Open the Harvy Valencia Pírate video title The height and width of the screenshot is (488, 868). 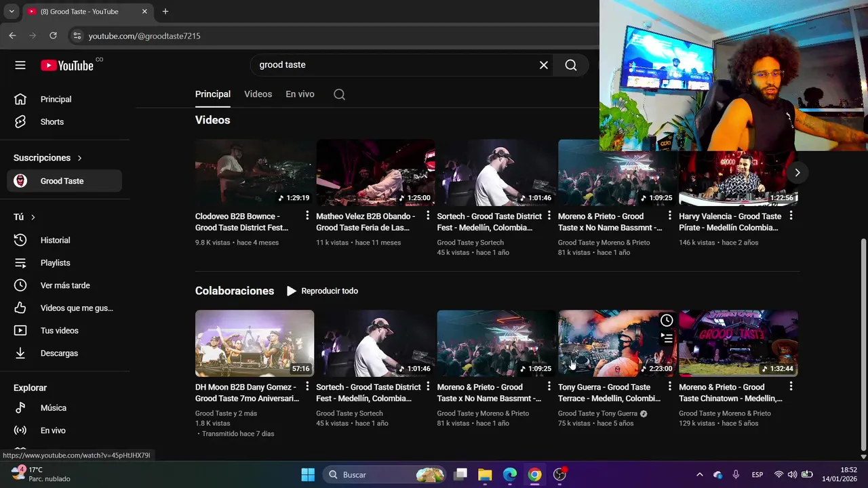[730, 222]
